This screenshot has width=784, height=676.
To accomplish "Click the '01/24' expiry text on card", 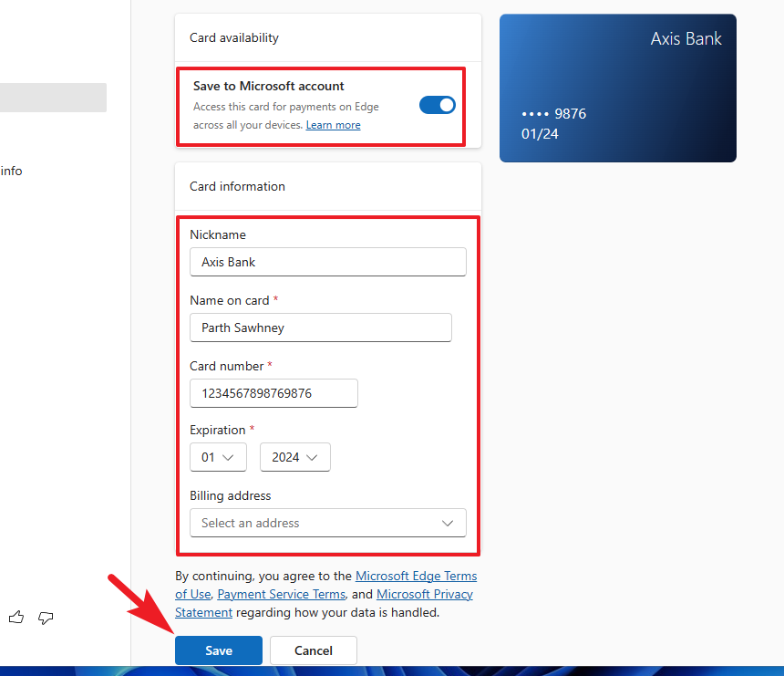I will pos(540,133).
